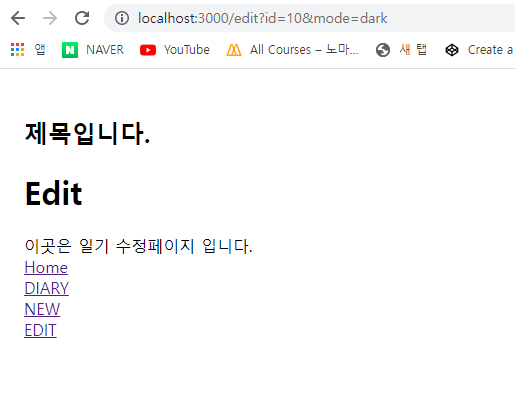Viewport: 515px width, 419px height.
Task: Click the red YouTube bookmark icon
Action: tap(148, 50)
